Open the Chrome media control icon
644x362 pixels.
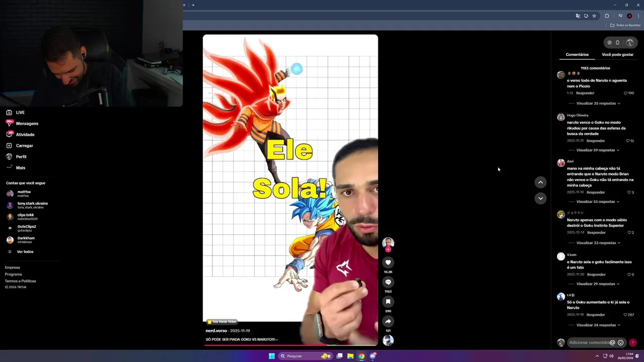(620, 16)
